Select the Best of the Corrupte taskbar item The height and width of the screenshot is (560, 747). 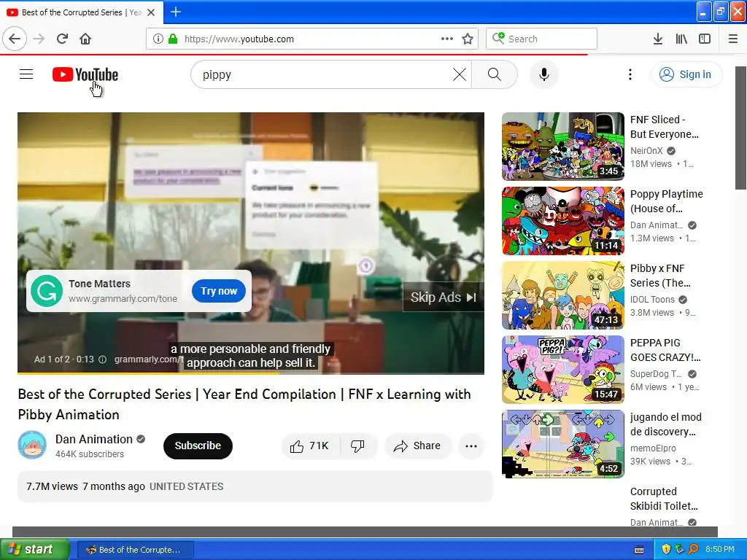[135, 550]
